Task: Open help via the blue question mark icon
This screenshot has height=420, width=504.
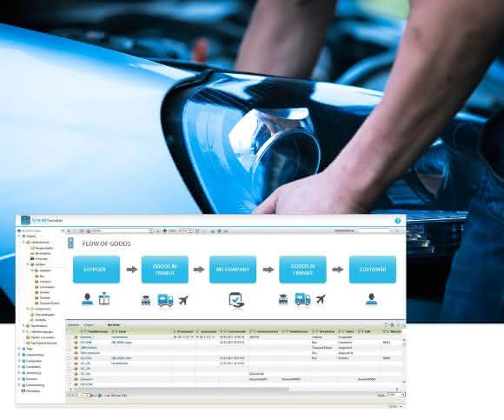Action: [398, 221]
